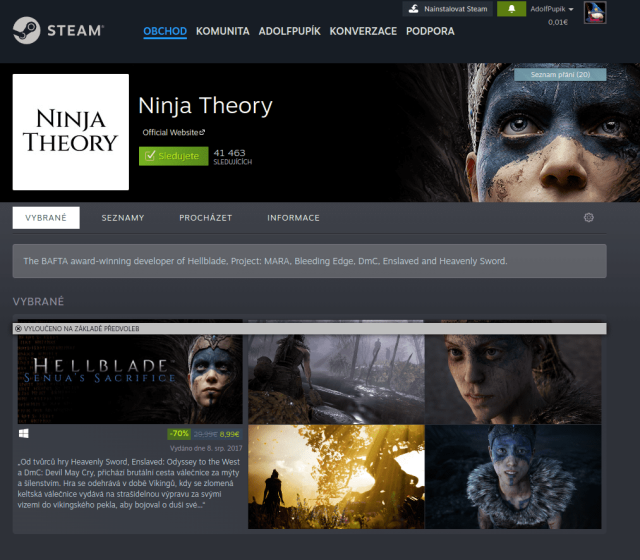640x560 pixels.
Task: Click the user avatar picture
Action: pyautogui.click(x=595, y=12)
